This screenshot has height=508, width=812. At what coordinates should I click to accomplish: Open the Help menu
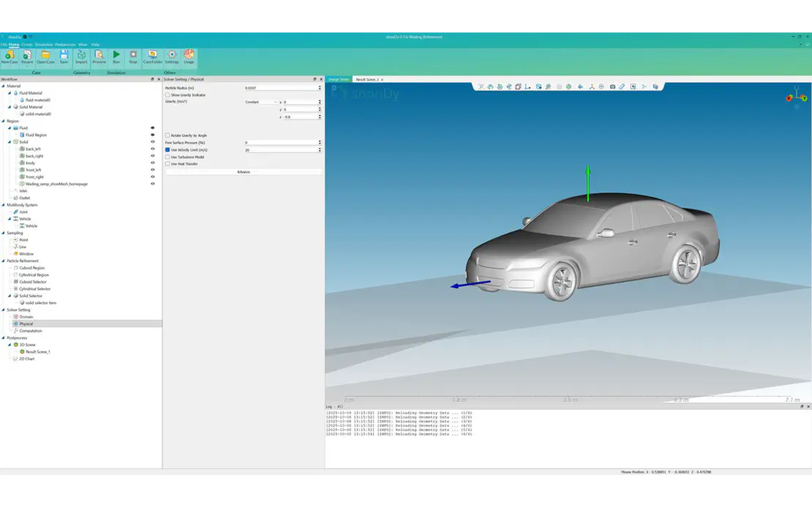click(x=95, y=45)
